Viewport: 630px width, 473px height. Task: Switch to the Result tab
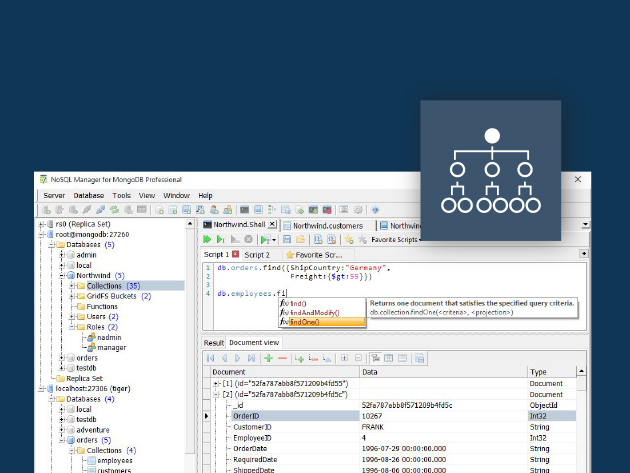click(x=213, y=343)
